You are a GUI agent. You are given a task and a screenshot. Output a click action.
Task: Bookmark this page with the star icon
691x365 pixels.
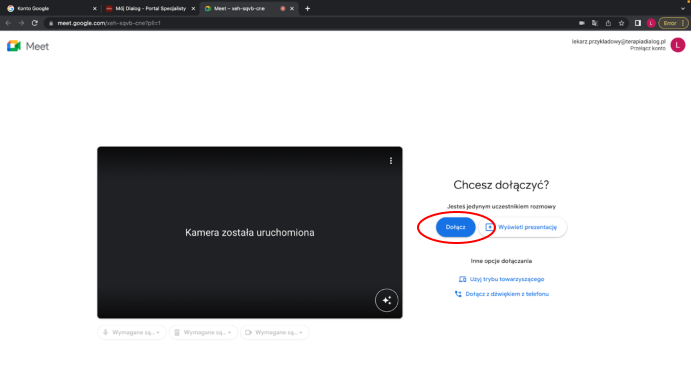pyautogui.click(x=621, y=23)
